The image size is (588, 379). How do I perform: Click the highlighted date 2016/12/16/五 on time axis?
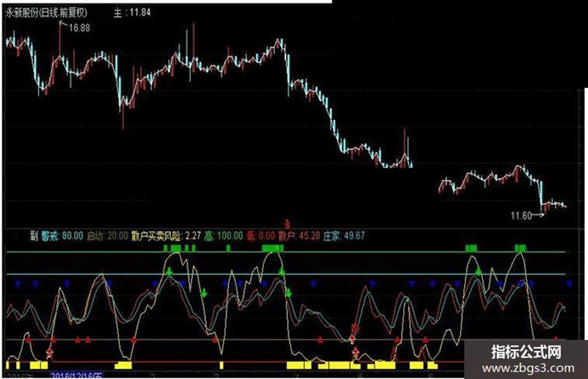tap(77, 375)
